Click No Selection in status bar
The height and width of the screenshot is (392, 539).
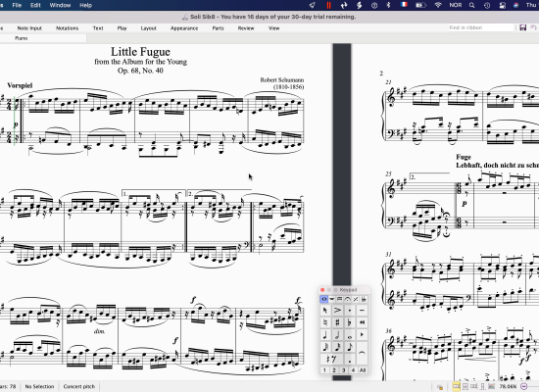[x=39, y=386]
